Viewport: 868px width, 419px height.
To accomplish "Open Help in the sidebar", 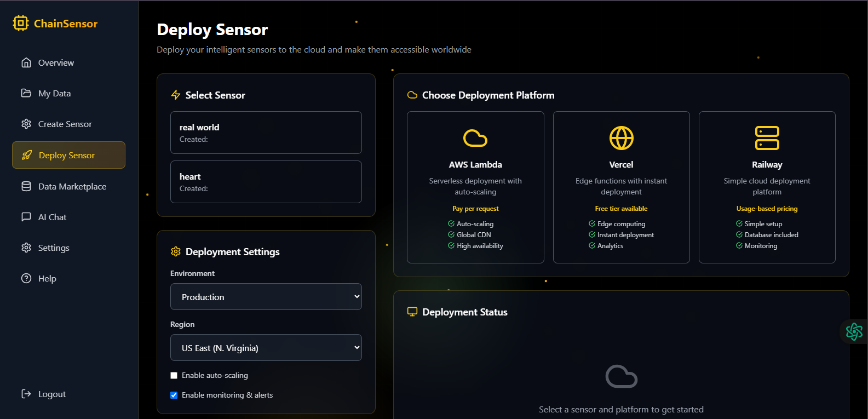I will pos(68,278).
